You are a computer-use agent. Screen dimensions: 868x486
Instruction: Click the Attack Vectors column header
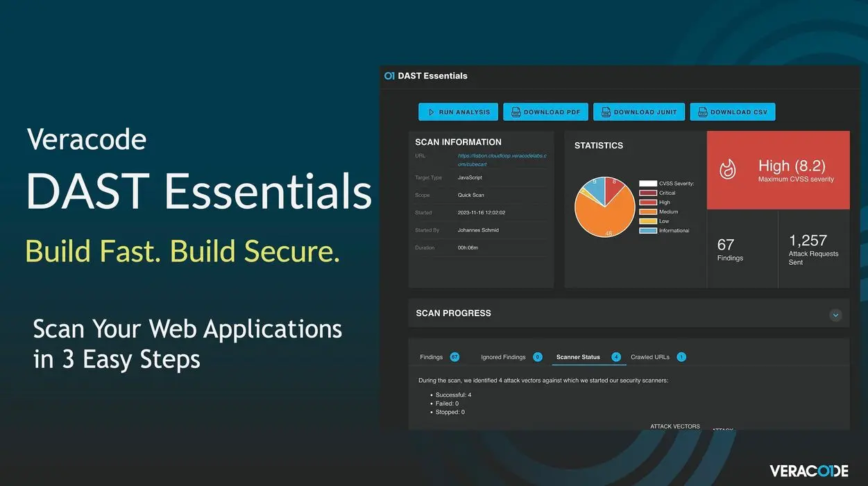[x=675, y=426]
